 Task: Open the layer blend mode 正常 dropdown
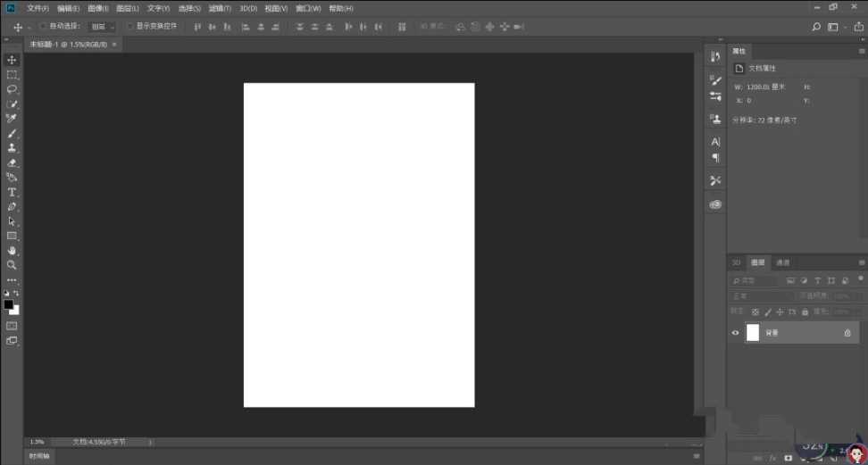762,295
